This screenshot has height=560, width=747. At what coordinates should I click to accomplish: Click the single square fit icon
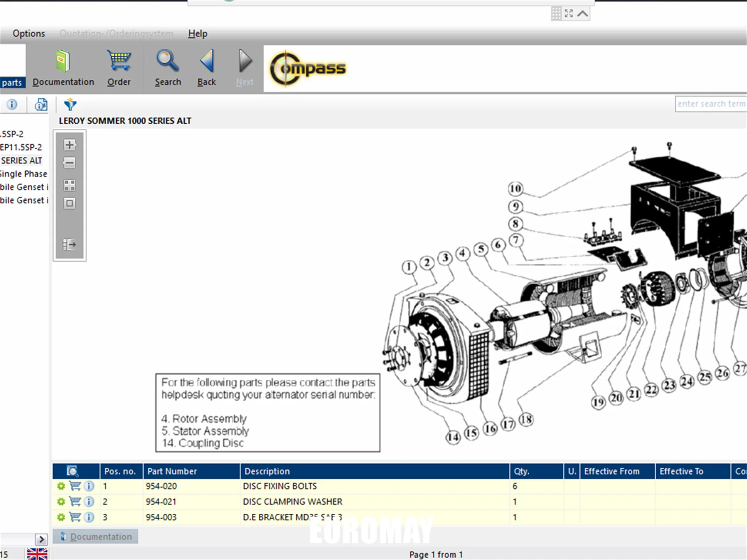click(70, 203)
